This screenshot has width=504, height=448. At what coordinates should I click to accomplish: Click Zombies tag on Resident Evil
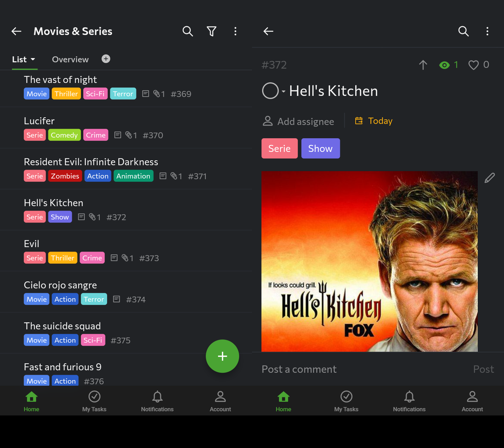(x=65, y=176)
